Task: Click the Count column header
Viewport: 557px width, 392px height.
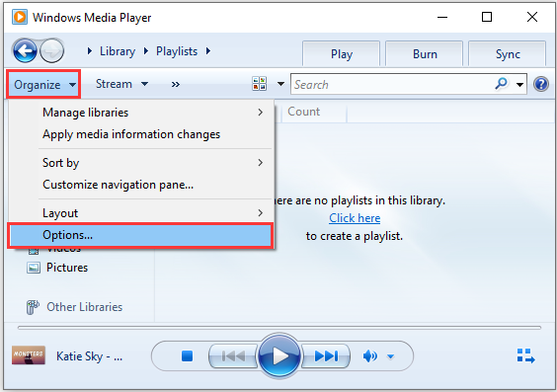Action: point(314,112)
